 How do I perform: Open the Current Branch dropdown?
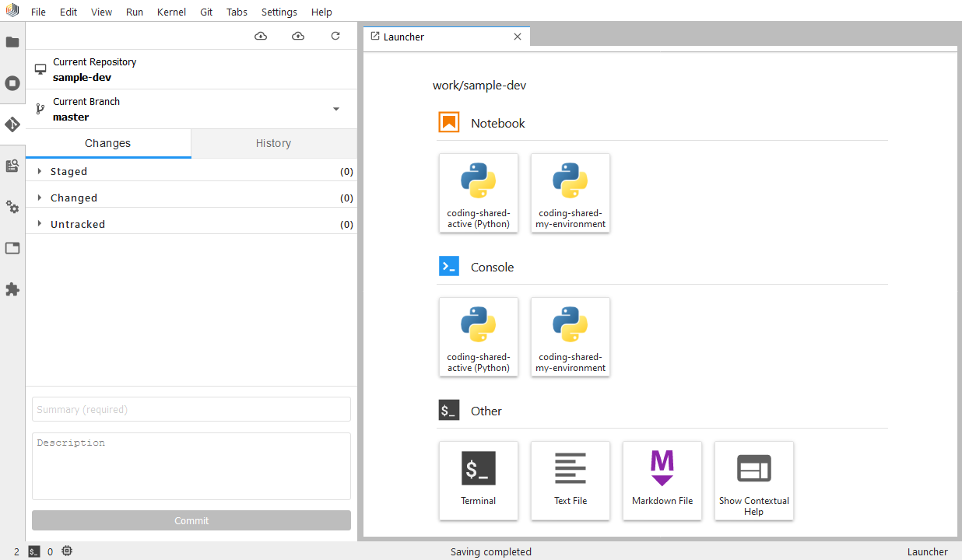(x=336, y=109)
